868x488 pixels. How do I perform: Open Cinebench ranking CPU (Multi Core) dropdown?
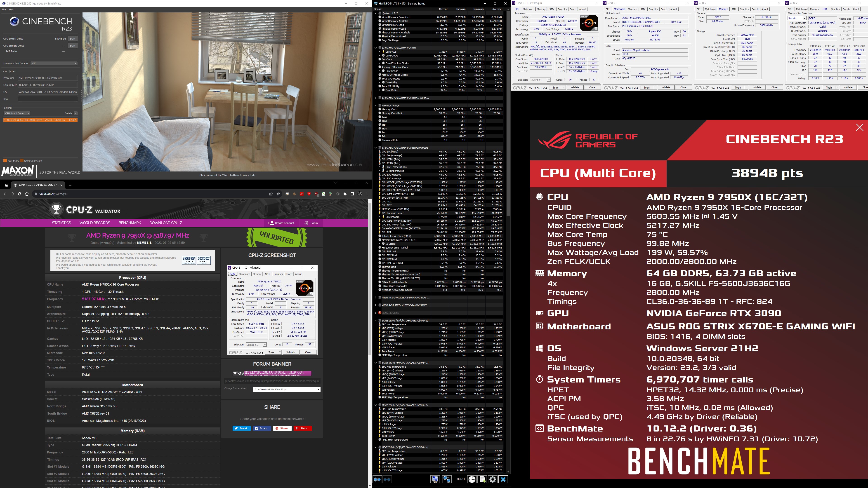pyautogui.click(x=17, y=113)
